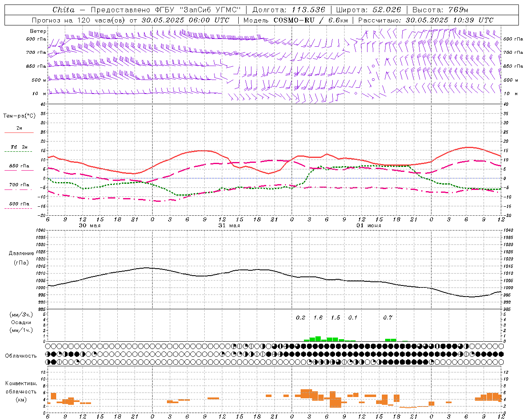The image size is (525, 420).
Task: Click the first cloud circle in top cloudiness row
Action: pos(48,346)
